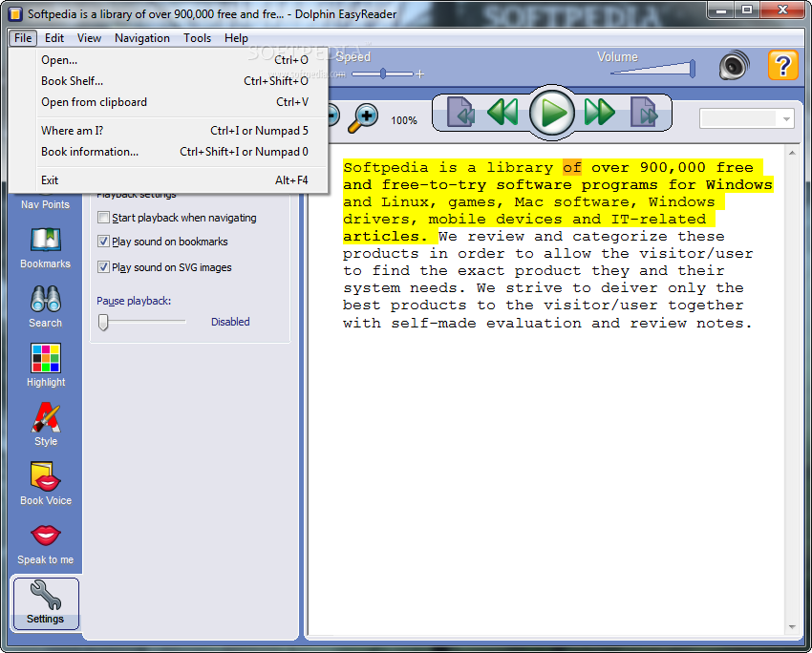This screenshot has width=812, height=653.
Task: Open the Navigation menu
Action: coord(142,38)
